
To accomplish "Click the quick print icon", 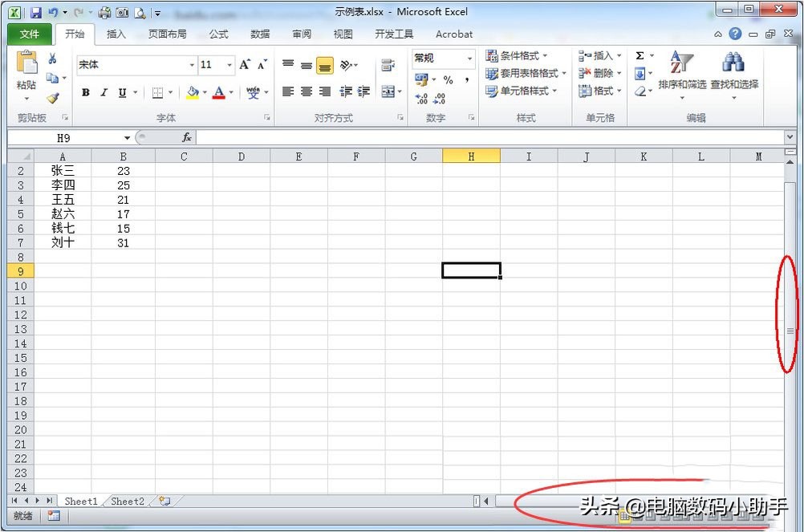I will click(104, 13).
